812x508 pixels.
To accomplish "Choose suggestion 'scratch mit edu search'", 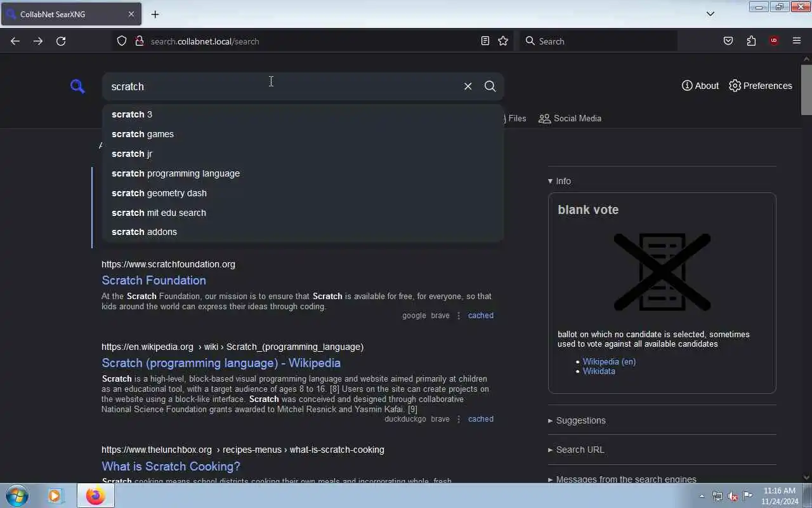I will click(x=303, y=213).
